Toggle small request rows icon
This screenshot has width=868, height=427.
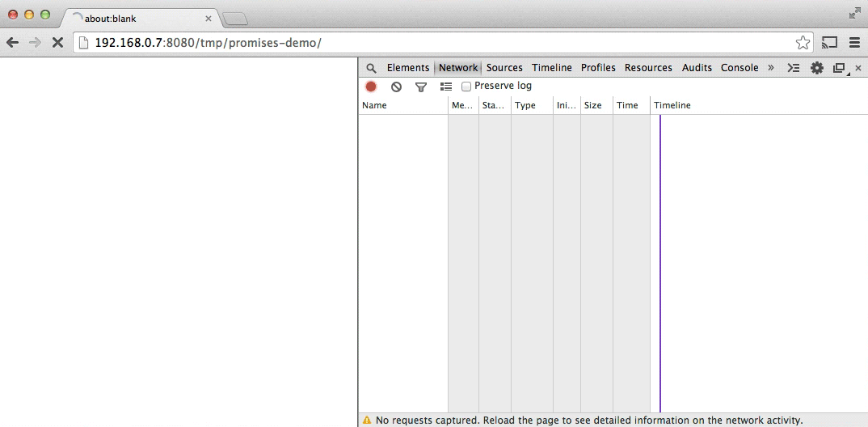click(x=446, y=87)
